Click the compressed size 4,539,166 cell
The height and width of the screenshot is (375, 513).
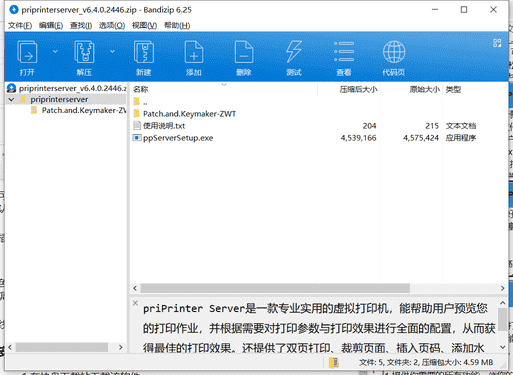click(x=358, y=138)
